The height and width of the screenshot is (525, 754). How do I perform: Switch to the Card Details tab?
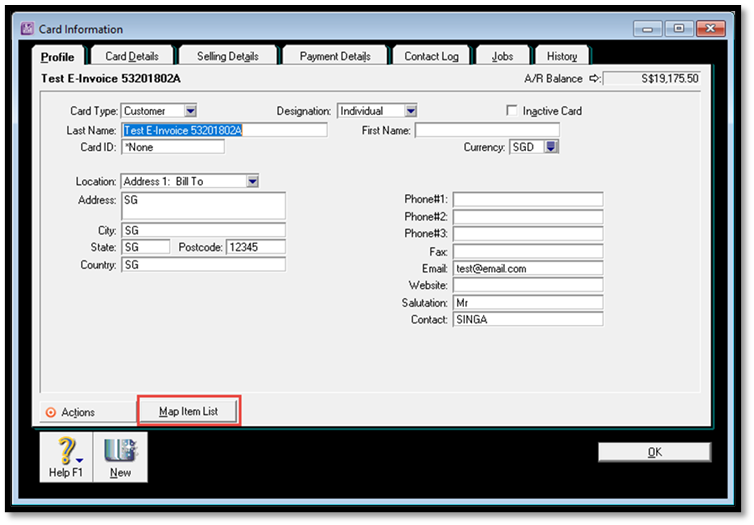pos(131,56)
